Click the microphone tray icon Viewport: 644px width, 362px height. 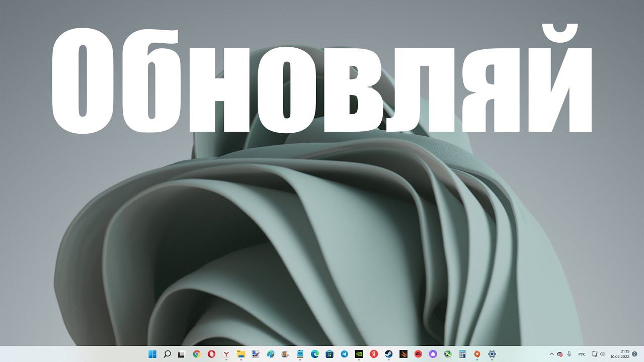coord(569,354)
